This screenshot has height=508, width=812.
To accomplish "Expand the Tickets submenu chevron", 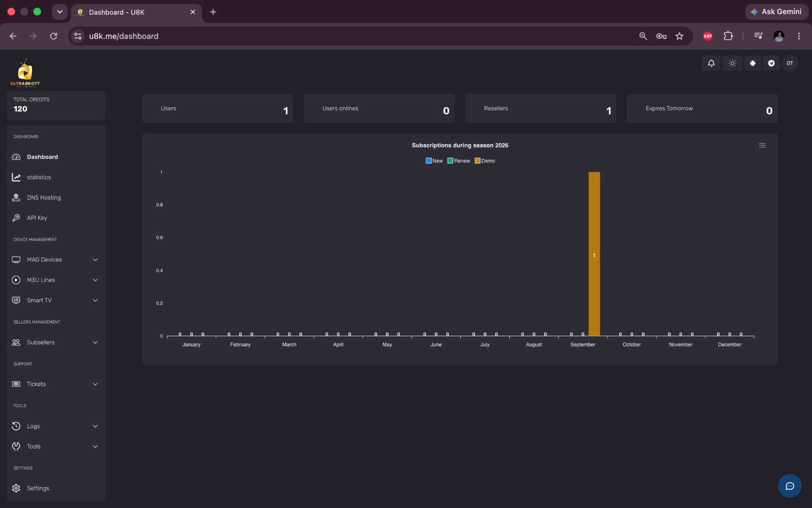I will coord(95,384).
